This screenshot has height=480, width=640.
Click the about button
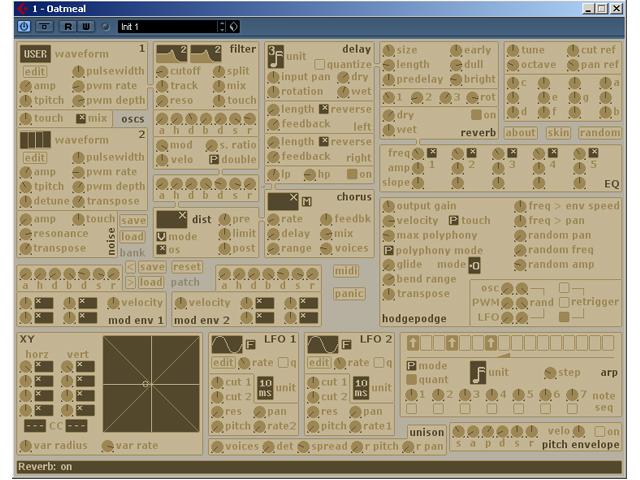click(x=520, y=132)
